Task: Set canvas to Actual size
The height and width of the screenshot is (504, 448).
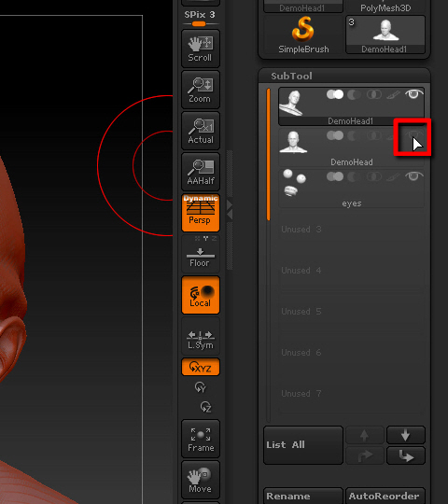Action: 201,131
